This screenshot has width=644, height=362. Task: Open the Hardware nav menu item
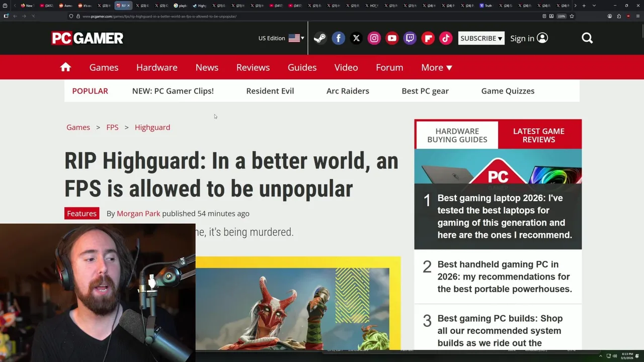[x=157, y=67]
